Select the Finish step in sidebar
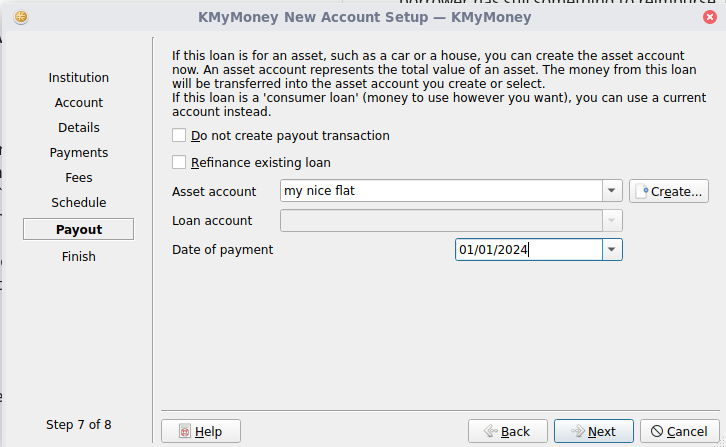The image size is (726, 447). pos(79,257)
